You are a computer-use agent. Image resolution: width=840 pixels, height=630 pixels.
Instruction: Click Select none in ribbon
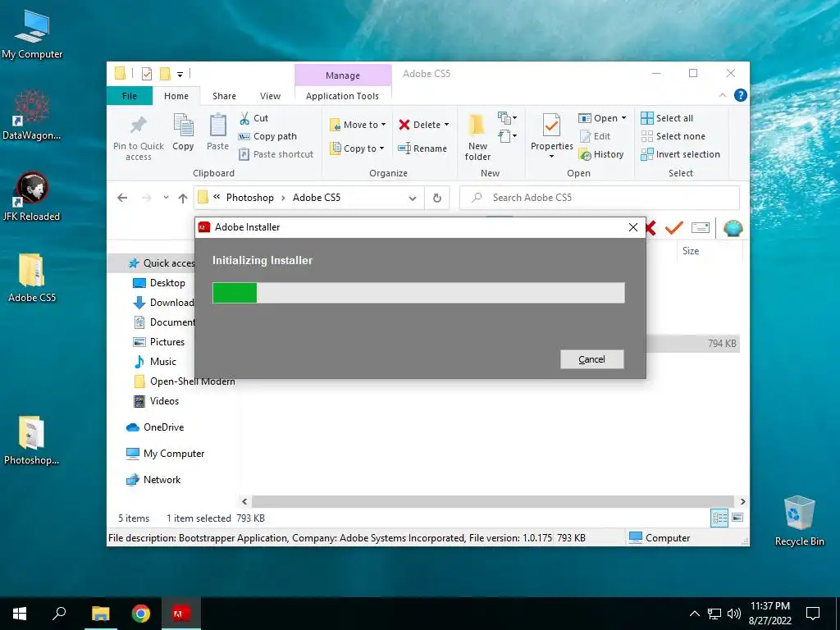673,136
